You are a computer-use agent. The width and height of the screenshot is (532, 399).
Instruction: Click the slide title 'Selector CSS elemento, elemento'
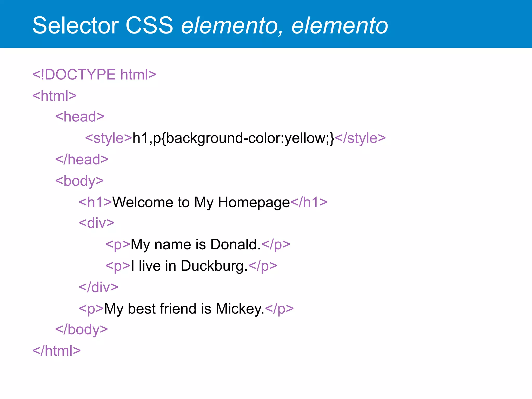pos(210,25)
